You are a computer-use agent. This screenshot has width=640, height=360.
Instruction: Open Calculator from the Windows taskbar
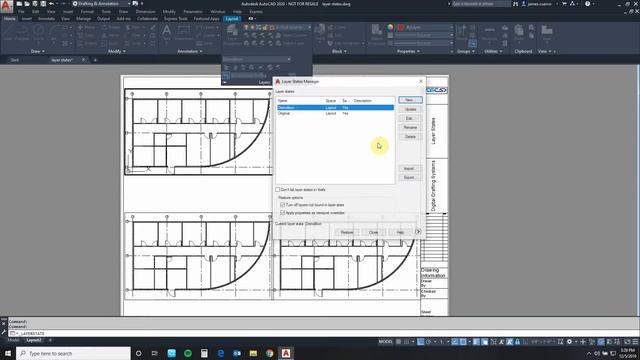(204, 353)
